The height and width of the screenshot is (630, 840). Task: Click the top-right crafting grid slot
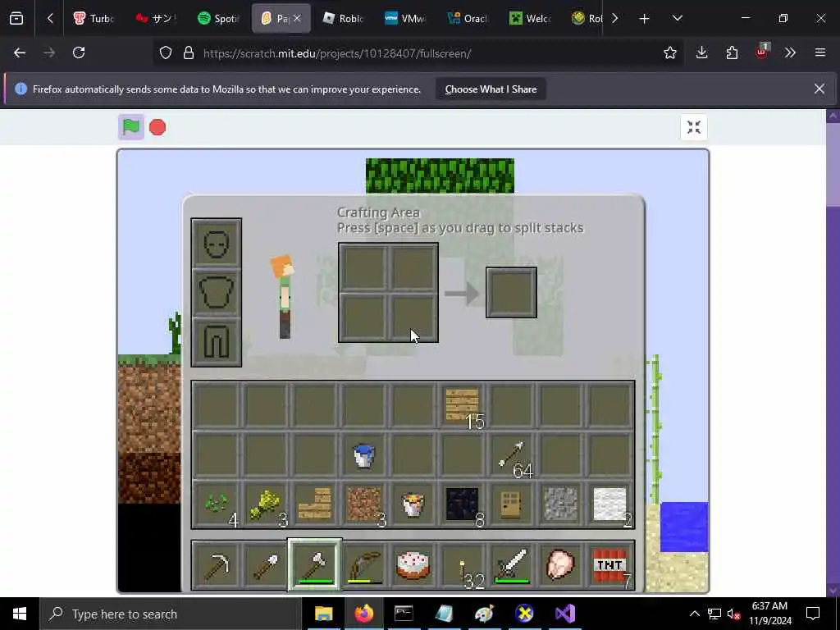413,268
